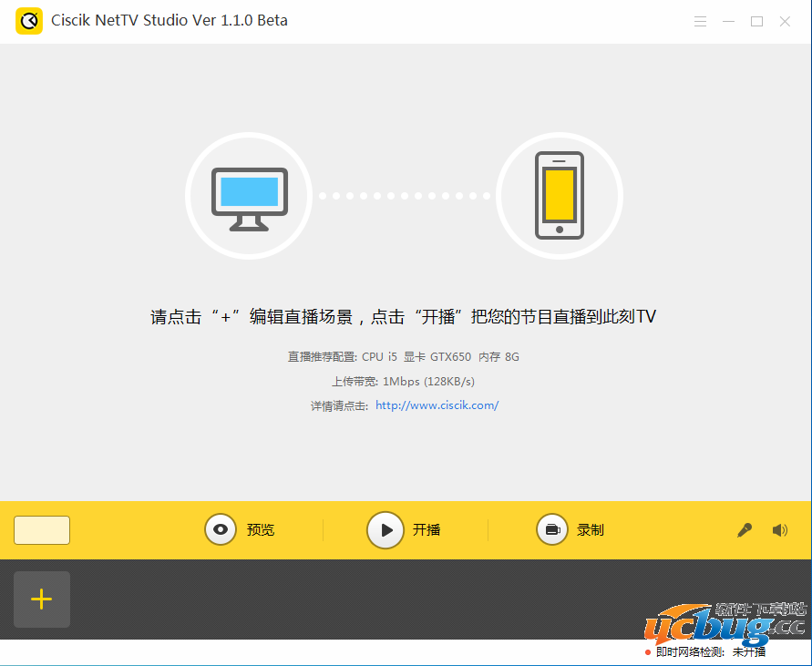Click the 开播 start broadcast label
This screenshot has width=812, height=666.
427,530
